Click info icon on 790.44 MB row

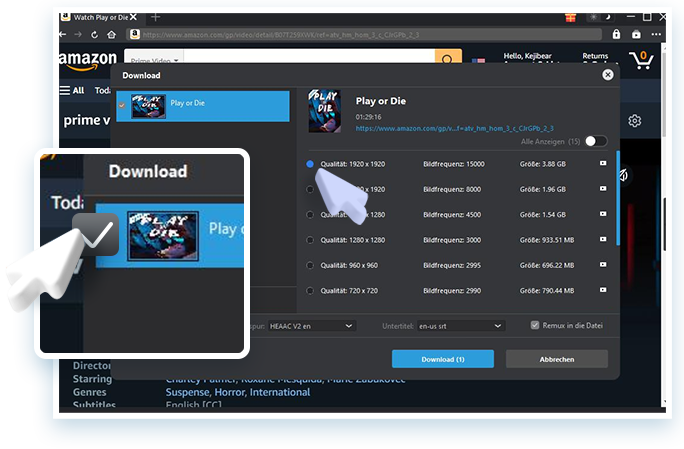coord(603,290)
